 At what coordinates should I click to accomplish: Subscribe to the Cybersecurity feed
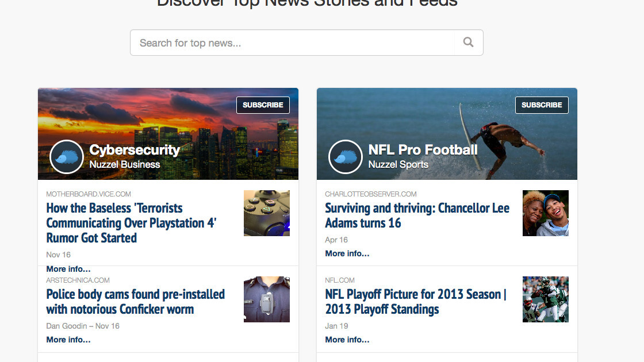point(263,105)
